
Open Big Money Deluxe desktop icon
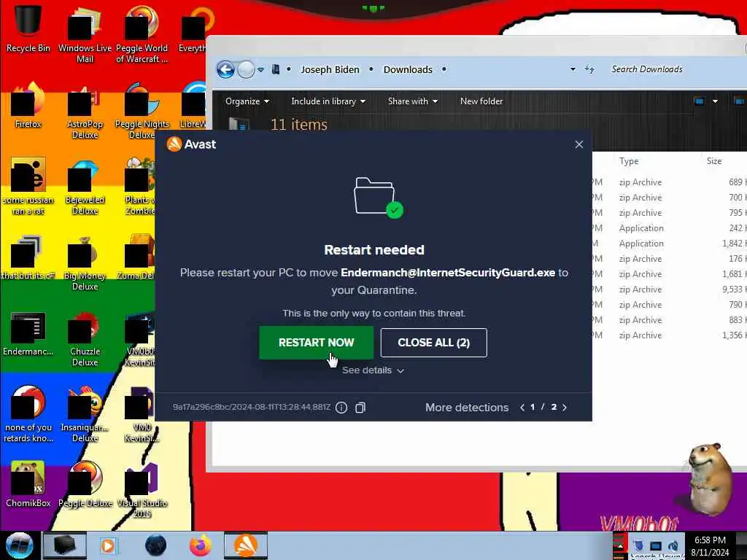click(x=85, y=262)
